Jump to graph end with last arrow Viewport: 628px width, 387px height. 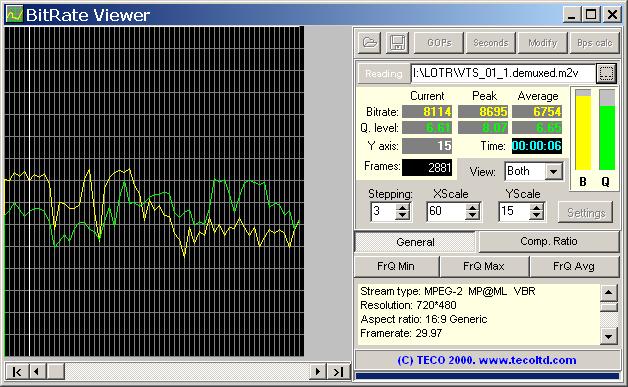339,372
